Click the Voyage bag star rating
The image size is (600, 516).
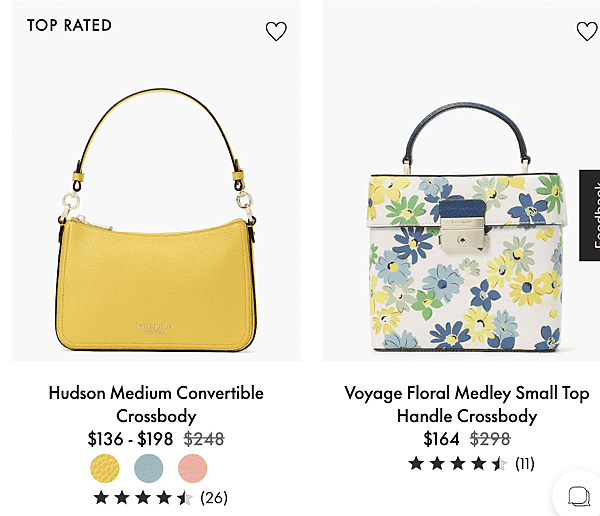458,464
